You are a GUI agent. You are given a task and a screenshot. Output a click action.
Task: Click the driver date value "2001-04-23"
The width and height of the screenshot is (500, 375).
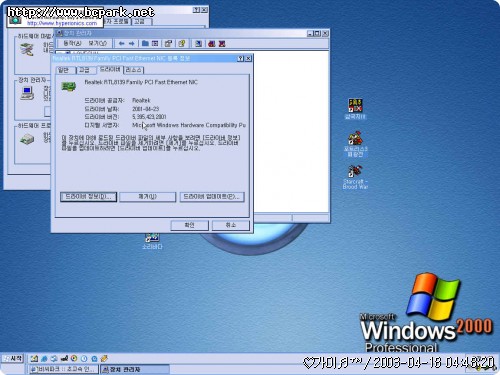tap(146, 109)
